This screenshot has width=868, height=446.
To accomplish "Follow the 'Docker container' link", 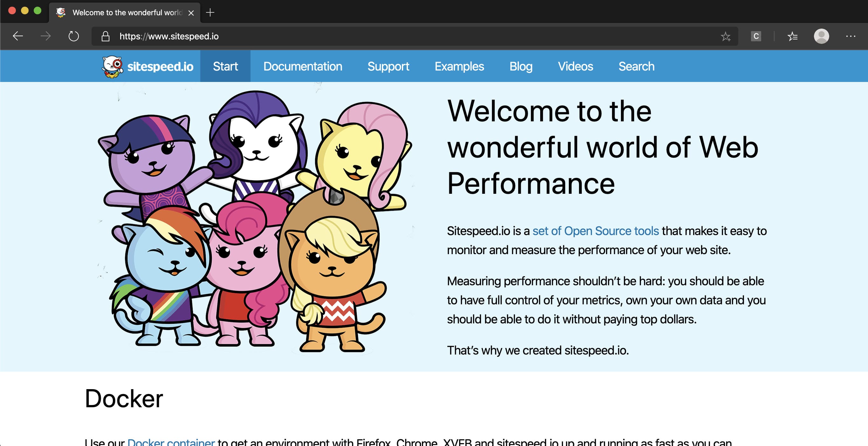I will point(171,442).
